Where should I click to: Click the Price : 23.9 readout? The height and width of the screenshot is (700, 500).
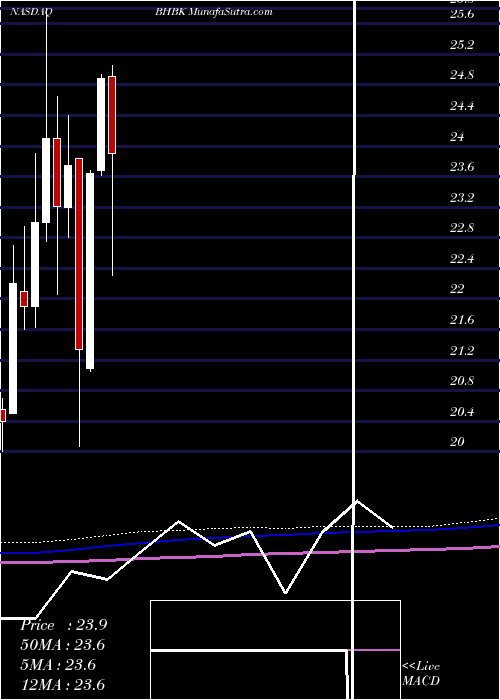pyautogui.click(x=63, y=625)
